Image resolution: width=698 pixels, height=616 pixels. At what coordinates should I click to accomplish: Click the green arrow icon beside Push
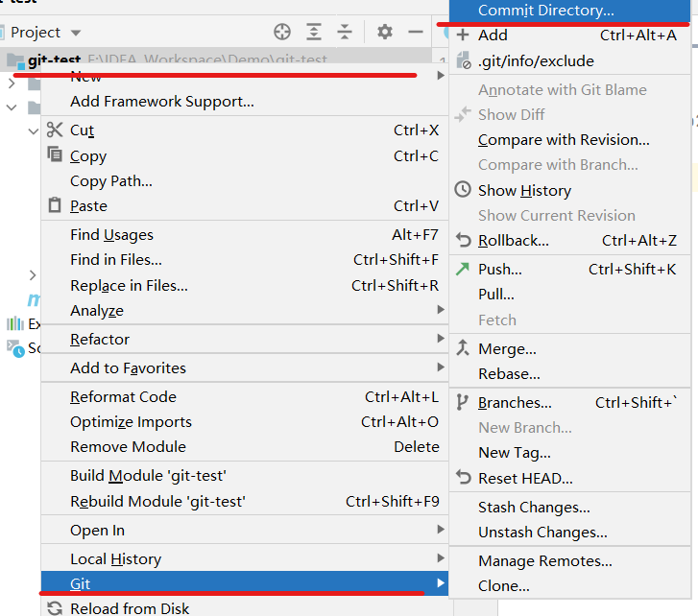point(463,269)
